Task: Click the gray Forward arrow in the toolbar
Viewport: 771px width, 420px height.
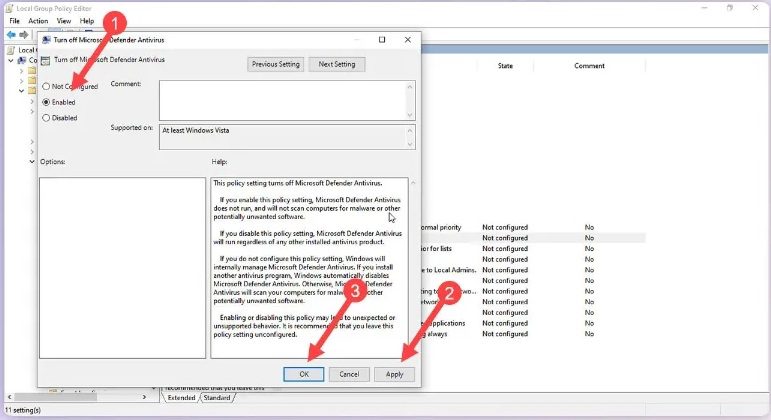Action: [23, 34]
